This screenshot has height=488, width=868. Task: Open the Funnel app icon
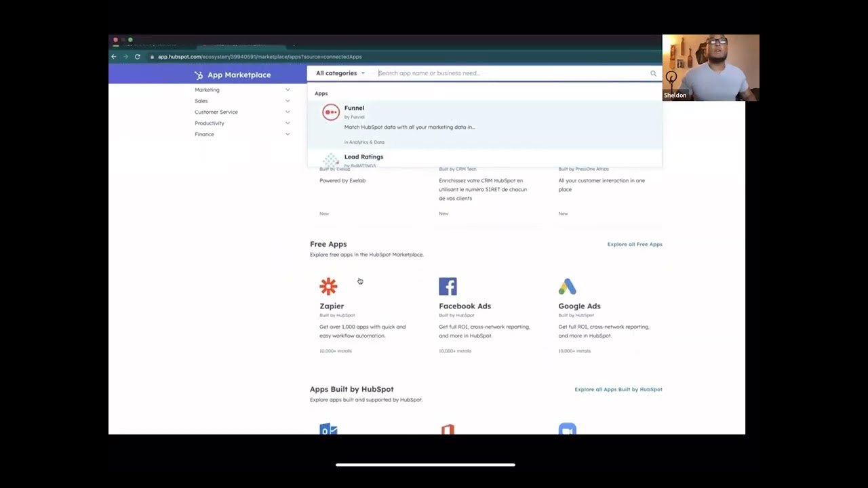(330, 113)
